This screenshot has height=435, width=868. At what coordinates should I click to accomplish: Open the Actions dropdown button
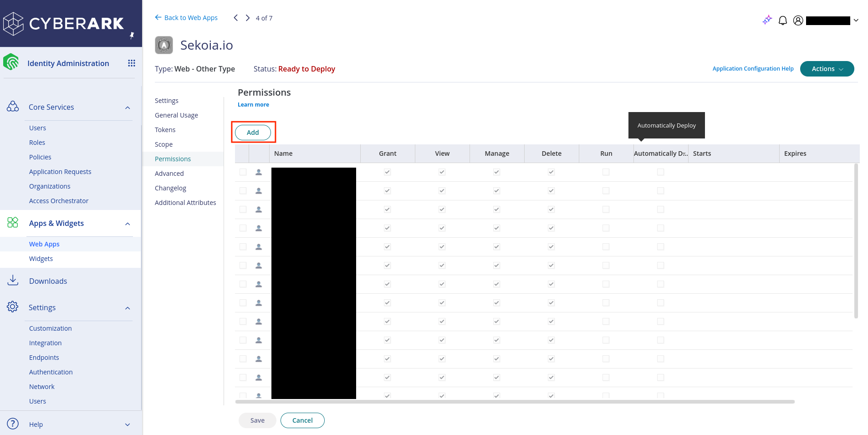[x=827, y=69]
